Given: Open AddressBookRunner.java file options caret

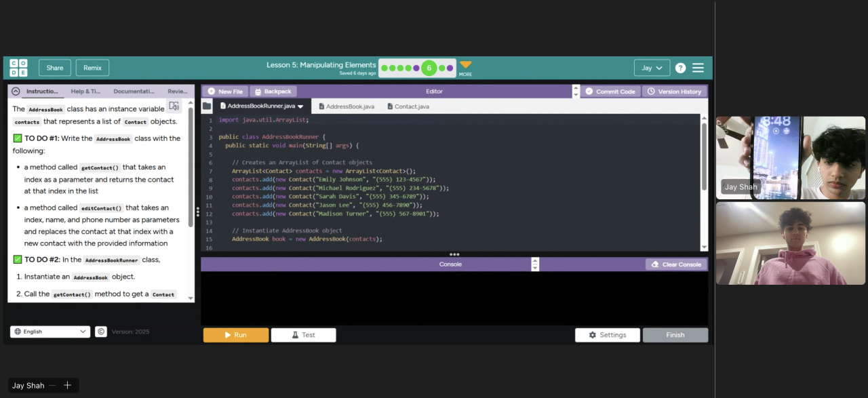Looking at the screenshot, I should point(300,106).
